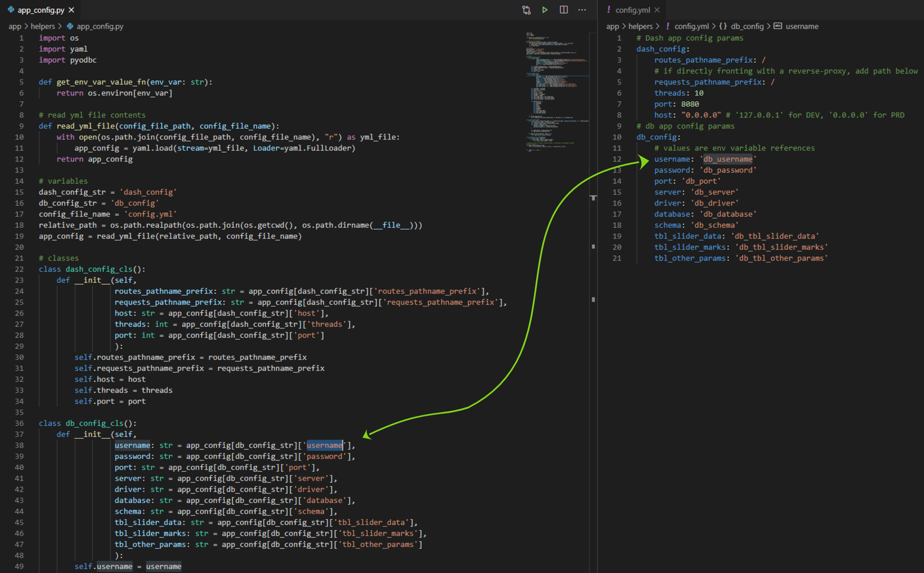This screenshot has width=924, height=573.
Task: Click the curly braces db_config breadcrumb icon
Action: pyautogui.click(x=723, y=27)
